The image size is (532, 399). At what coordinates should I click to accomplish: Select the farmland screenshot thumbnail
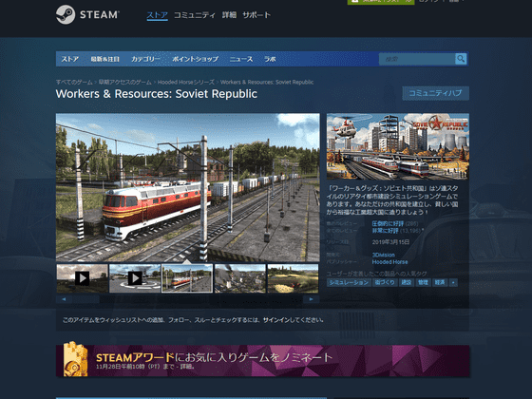[x=294, y=278]
